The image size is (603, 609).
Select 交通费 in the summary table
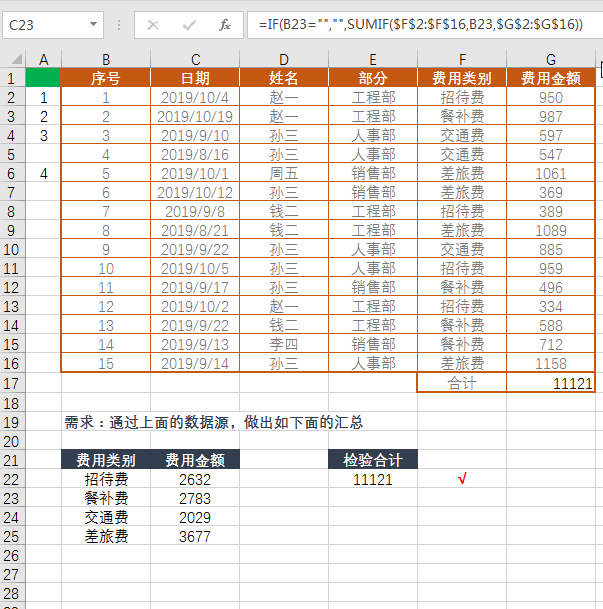pyautogui.click(x=106, y=517)
